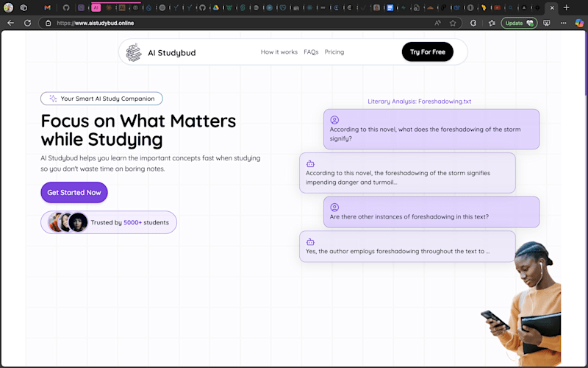Open the FAQs navigation link
This screenshot has height=368, width=588.
click(311, 52)
